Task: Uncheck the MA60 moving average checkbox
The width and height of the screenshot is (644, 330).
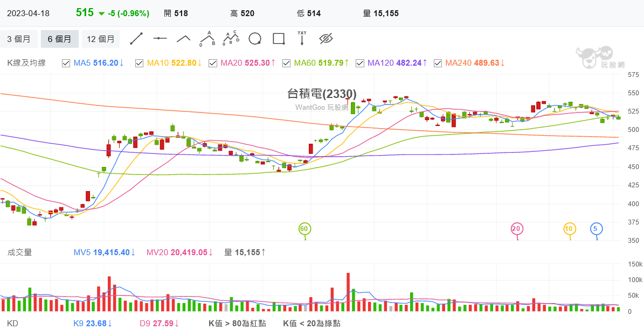Action: [286, 63]
